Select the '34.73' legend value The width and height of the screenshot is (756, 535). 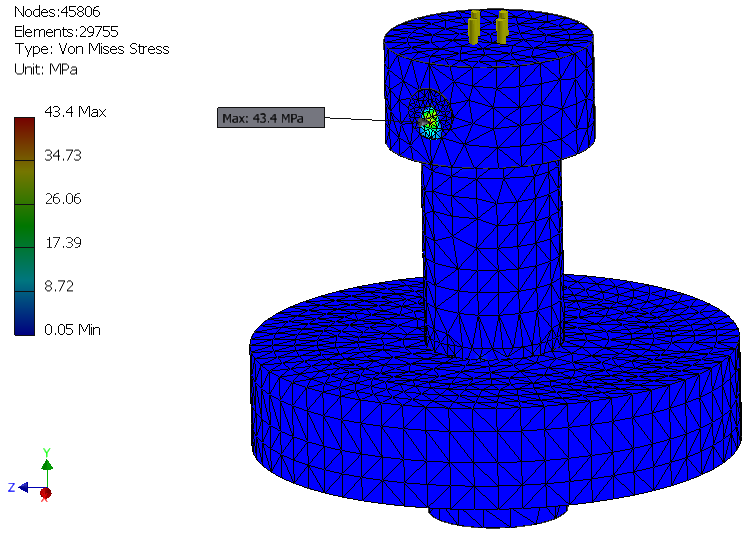point(63,155)
